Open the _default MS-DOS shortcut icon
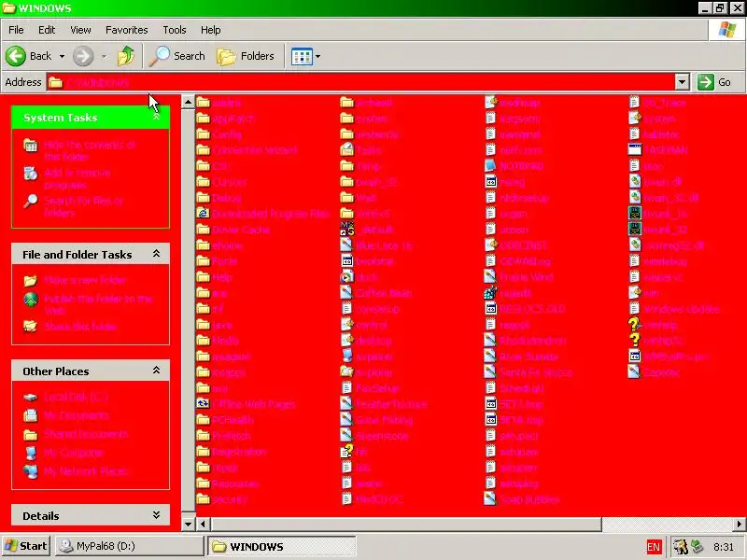Viewport: 747px width, 560px height. [347, 230]
